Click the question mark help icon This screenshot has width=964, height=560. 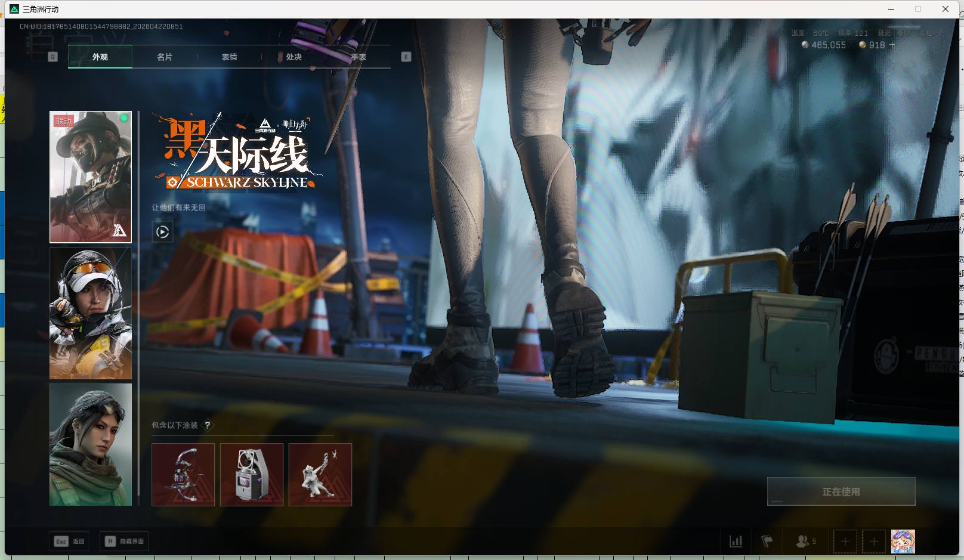[x=207, y=425]
